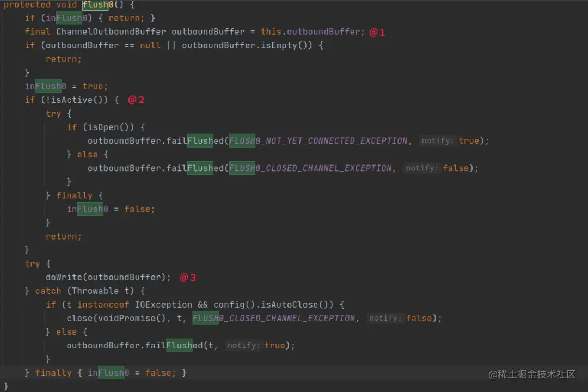Click the config() call
Screen dimensions: 588x392
(234, 304)
